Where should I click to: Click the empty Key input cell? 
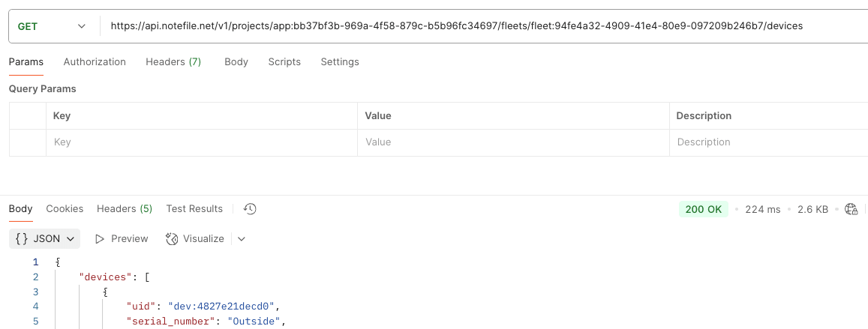pyautogui.click(x=202, y=142)
